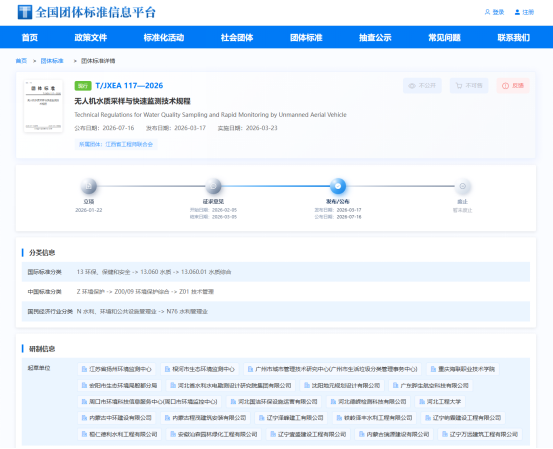Open the 所属团体 江西省工程师联合会 tag
553x449 pixels.
pyautogui.click(x=116, y=144)
